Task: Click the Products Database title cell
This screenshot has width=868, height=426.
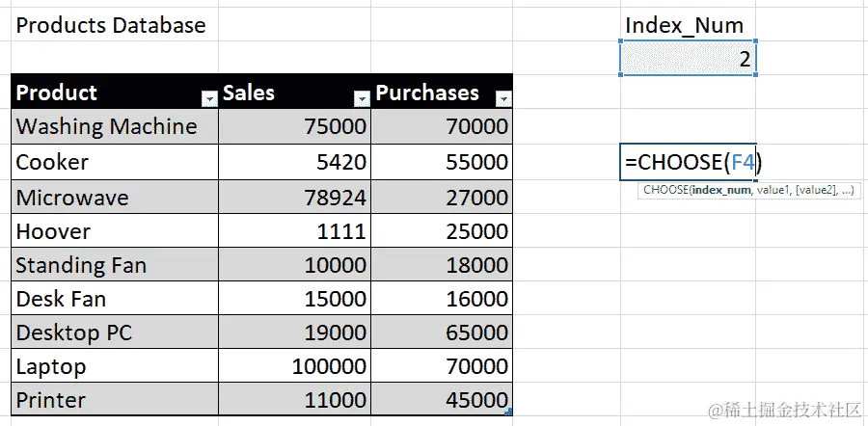Action: 111,25
